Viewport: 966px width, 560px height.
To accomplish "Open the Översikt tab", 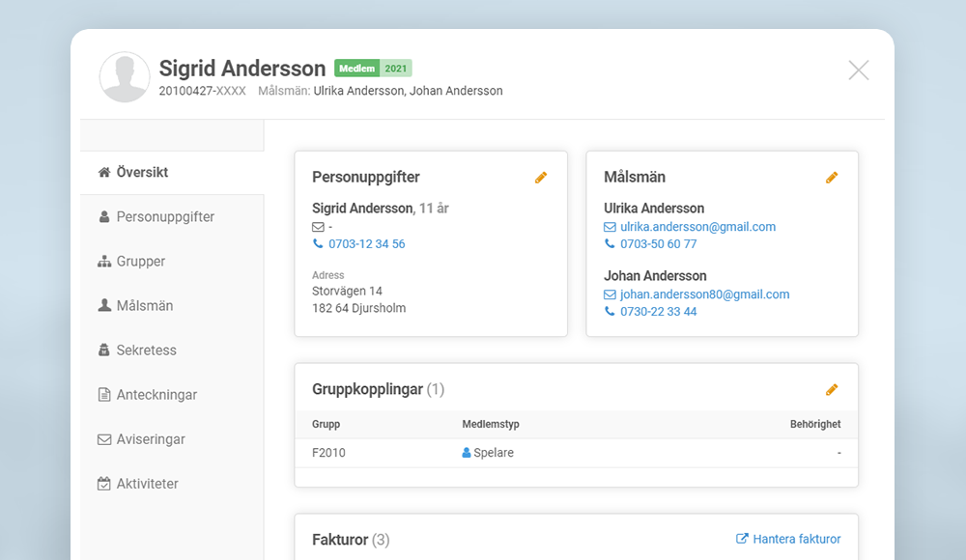I will (x=142, y=173).
